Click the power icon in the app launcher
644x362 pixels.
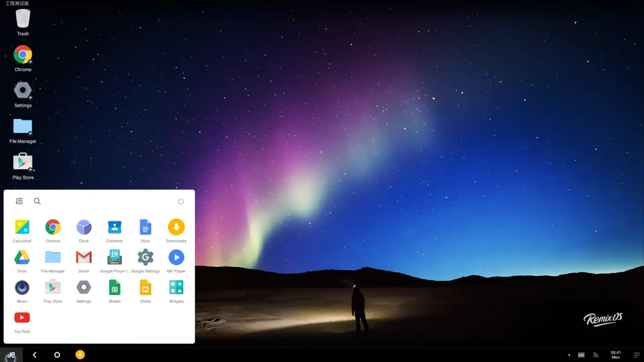point(181,201)
